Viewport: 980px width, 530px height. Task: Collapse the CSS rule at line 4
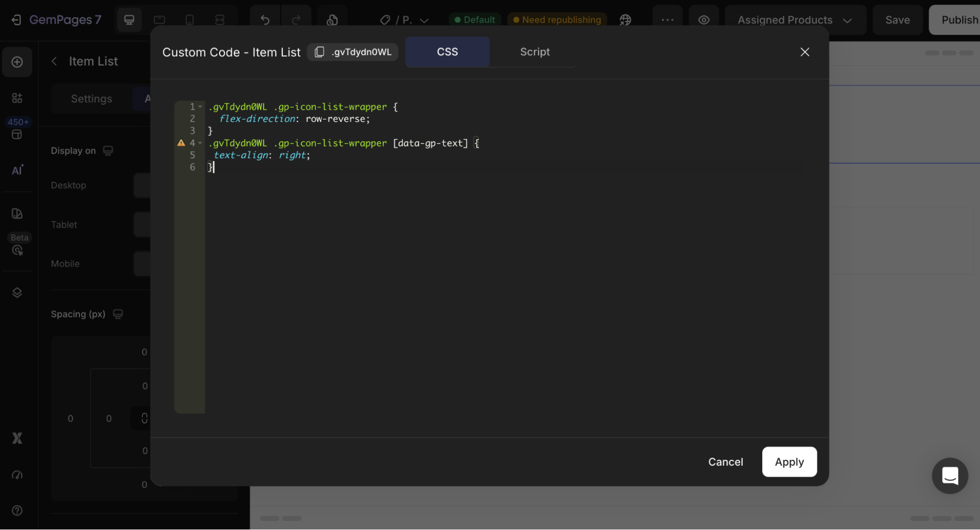click(200, 143)
